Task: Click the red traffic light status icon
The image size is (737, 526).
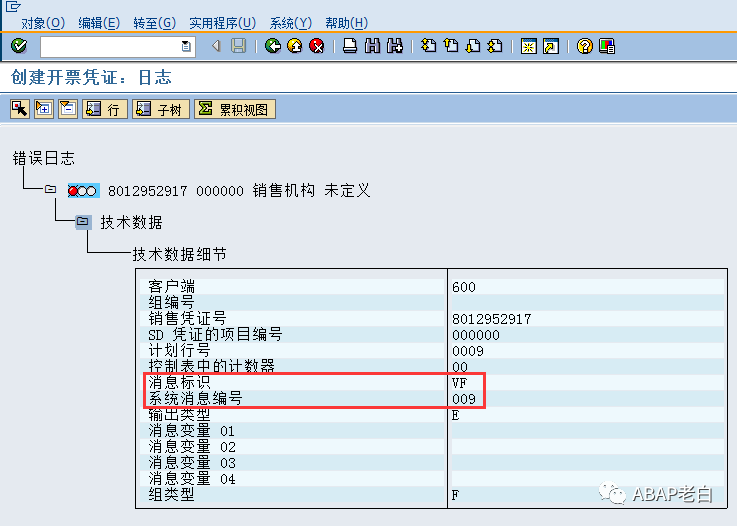Action: (x=83, y=191)
